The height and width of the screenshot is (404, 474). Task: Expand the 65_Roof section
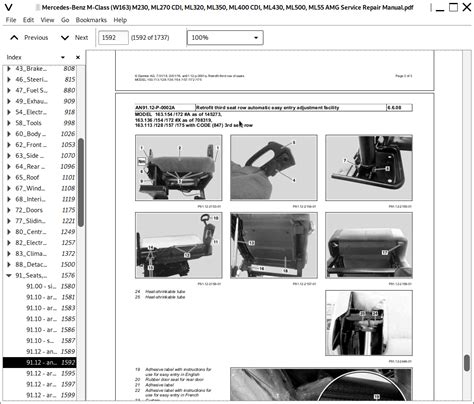click(9, 177)
